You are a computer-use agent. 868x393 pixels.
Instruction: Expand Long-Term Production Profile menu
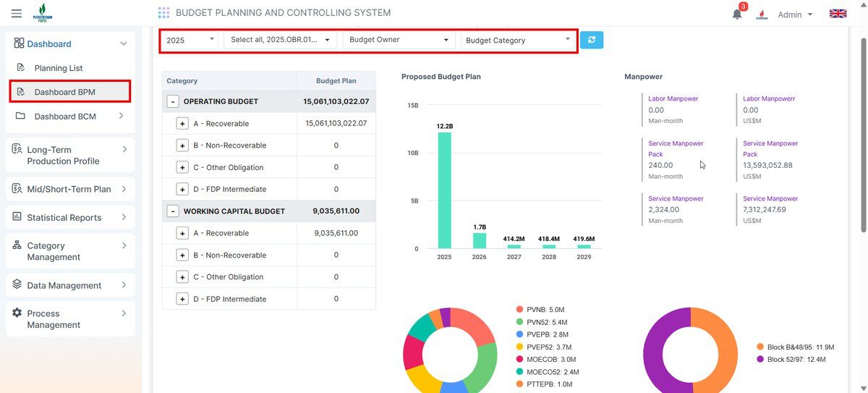[x=70, y=155]
